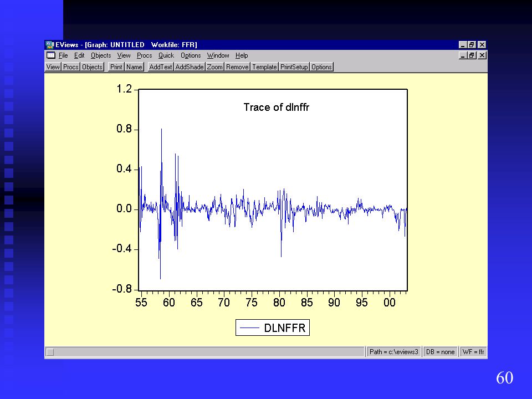The width and height of the screenshot is (532, 399).
Task: Open the Edit menu
Action: click(79, 55)
